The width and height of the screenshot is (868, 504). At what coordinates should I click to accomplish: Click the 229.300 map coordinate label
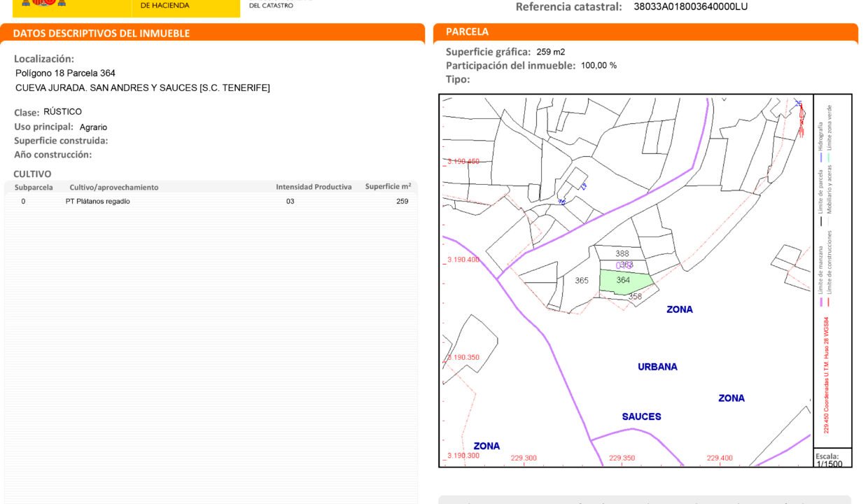tap(524, 458)
